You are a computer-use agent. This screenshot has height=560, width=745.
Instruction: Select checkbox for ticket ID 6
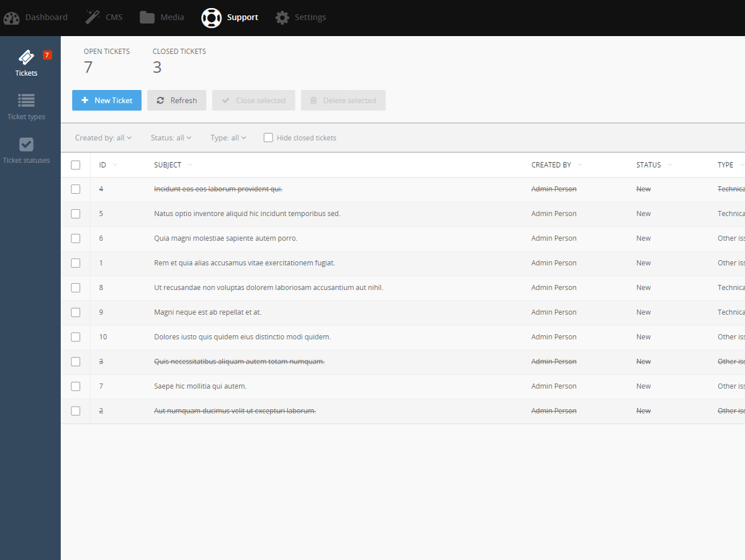pos(76,238)
